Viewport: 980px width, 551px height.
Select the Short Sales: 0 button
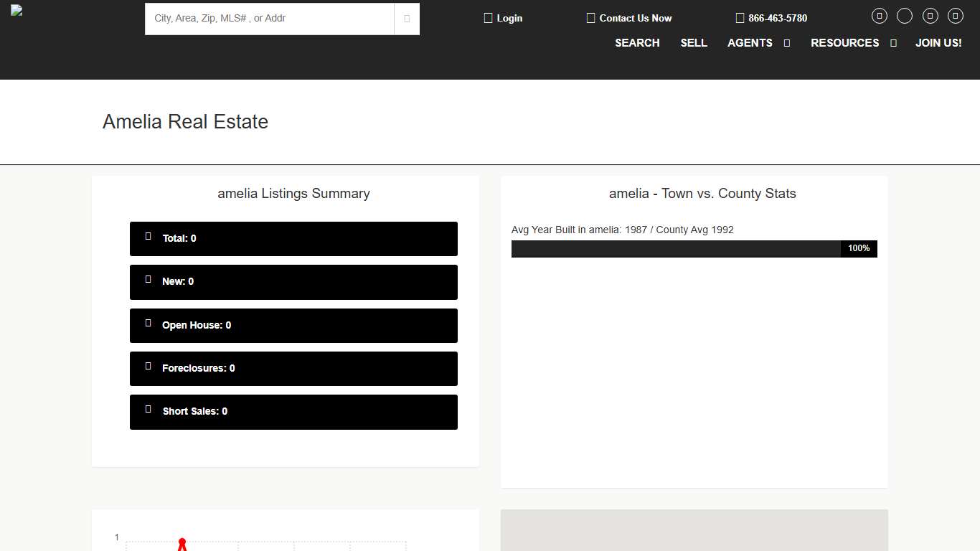click(293, 411)
